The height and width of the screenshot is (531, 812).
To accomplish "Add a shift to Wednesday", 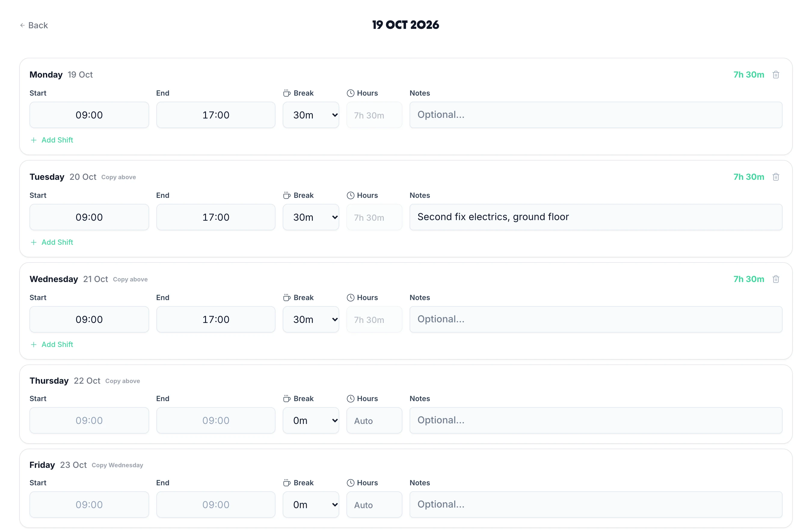I will pos(52,345).
